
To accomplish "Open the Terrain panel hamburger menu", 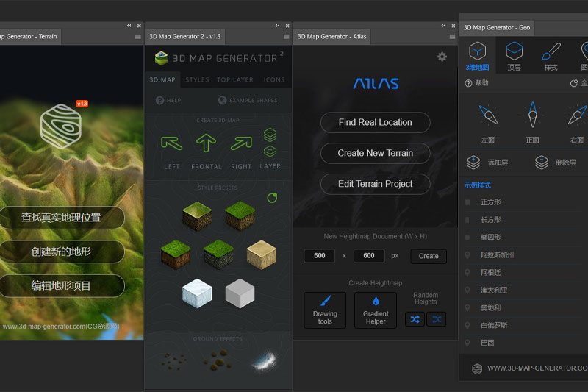I will pos(137,36).
